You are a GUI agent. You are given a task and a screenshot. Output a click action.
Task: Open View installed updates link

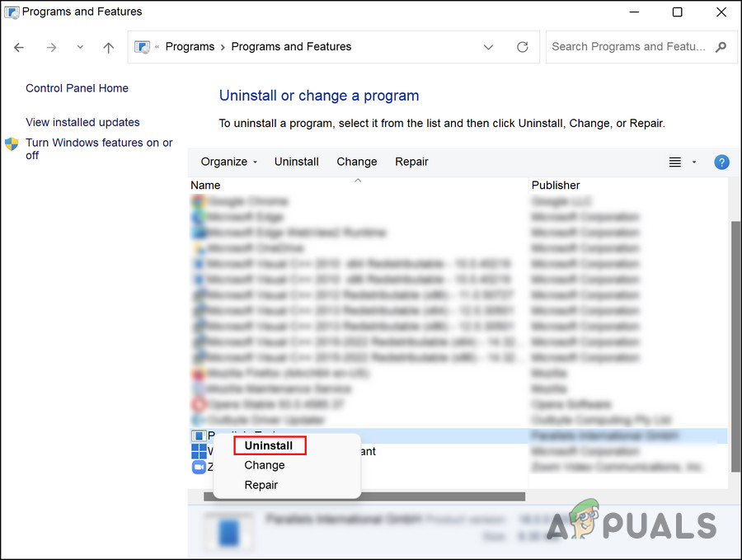tap(82, 122)
